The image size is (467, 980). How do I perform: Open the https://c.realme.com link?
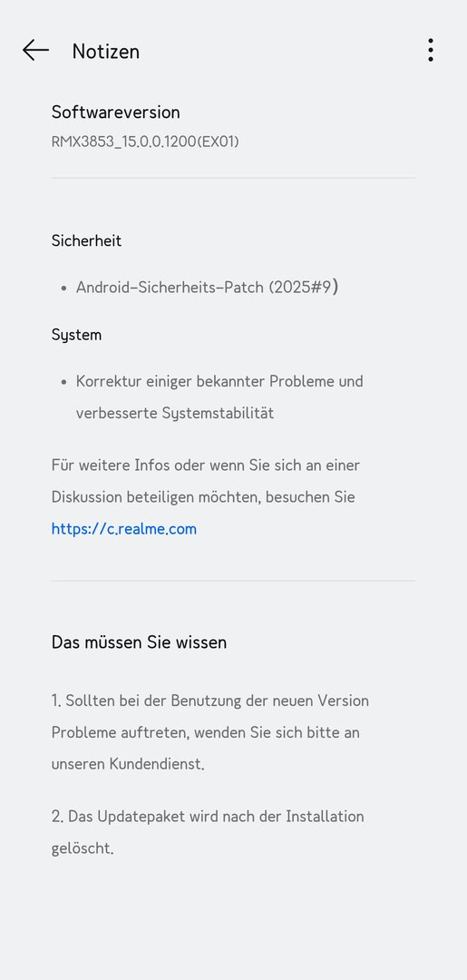[x=123, y=529]
